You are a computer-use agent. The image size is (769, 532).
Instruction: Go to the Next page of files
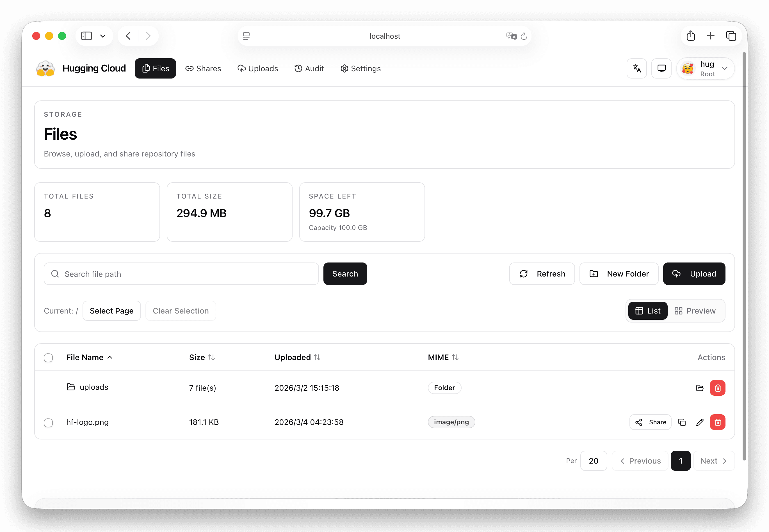click(713, 461)
